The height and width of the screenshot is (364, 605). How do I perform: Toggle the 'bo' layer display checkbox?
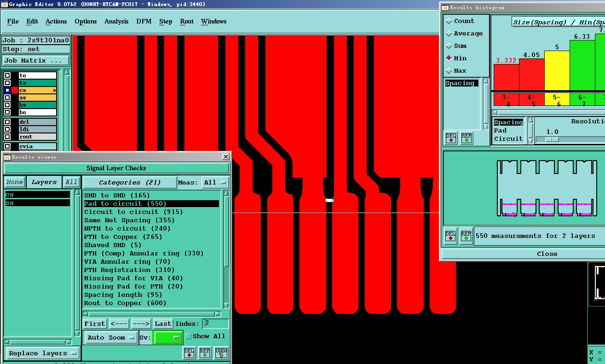click(7, 112)
